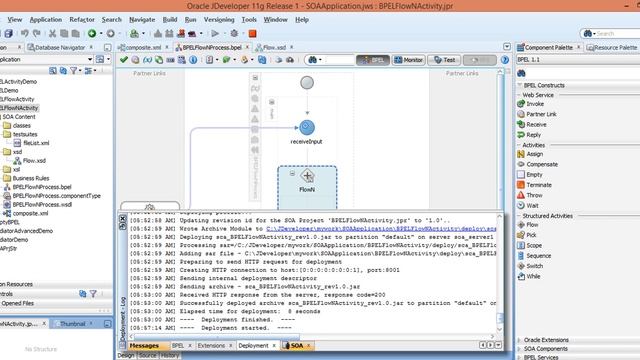
Task: Click the help question mark icon
Action: (x=505, y=60)
